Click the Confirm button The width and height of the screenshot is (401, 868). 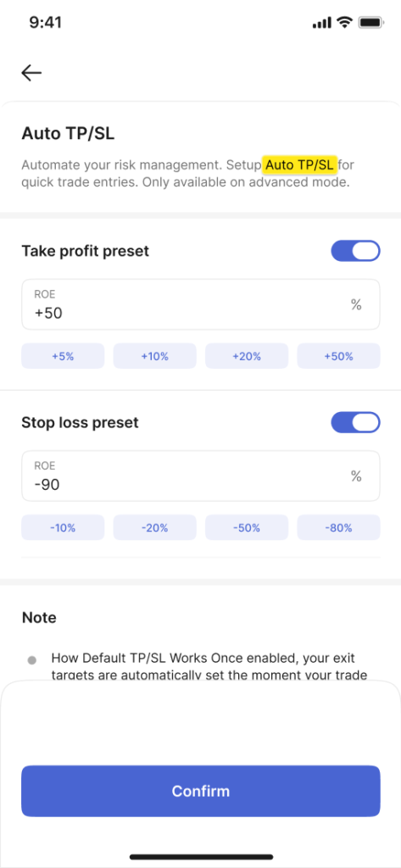click(x=200, y=791)
